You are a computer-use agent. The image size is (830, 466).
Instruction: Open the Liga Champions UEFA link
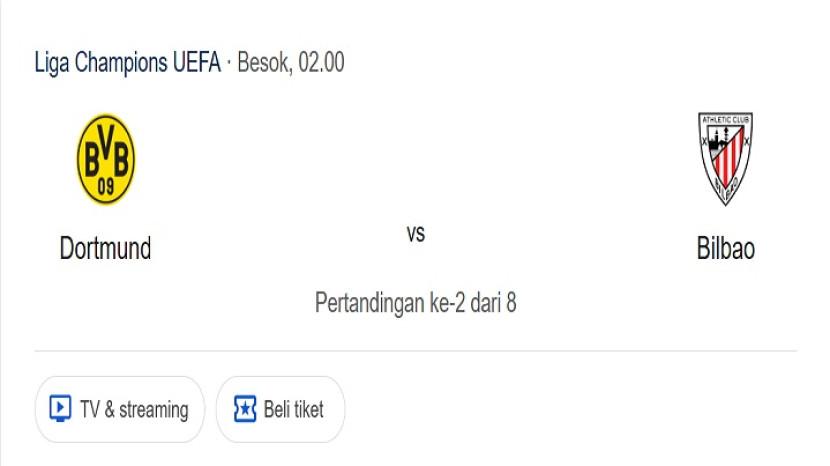[127, 62]
